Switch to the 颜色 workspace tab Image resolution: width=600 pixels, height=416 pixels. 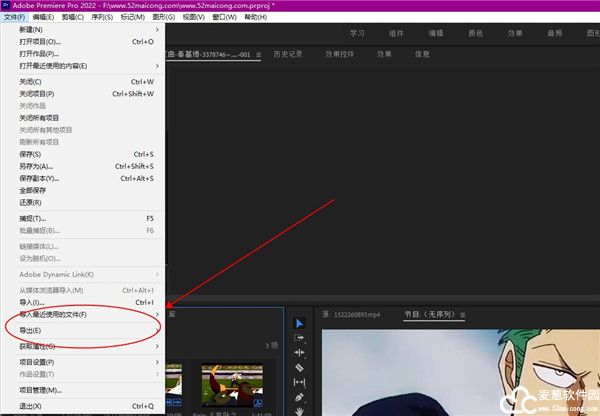476,33
